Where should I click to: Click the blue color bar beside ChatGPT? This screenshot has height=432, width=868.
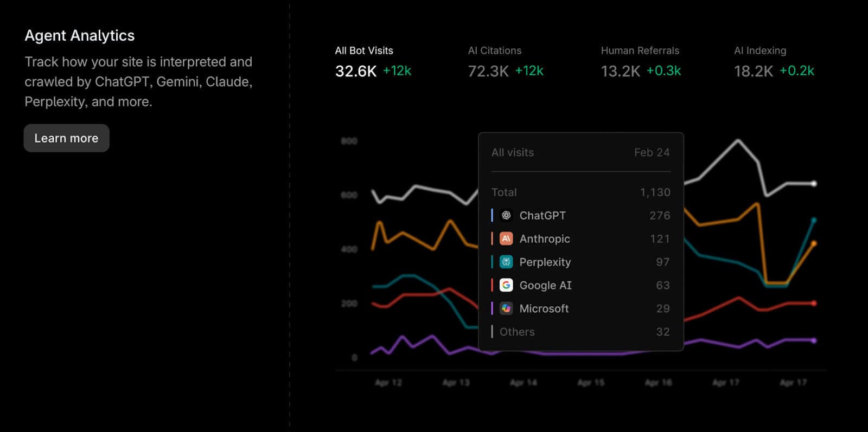tap(492, 216)
